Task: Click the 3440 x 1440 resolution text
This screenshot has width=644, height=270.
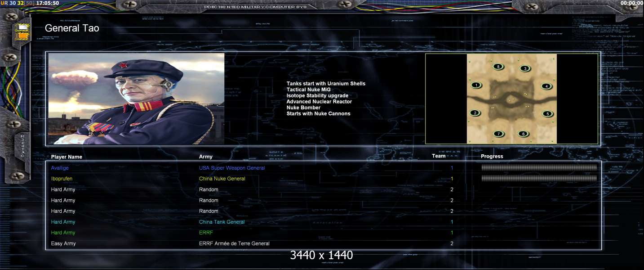Action: coord(322,255)
